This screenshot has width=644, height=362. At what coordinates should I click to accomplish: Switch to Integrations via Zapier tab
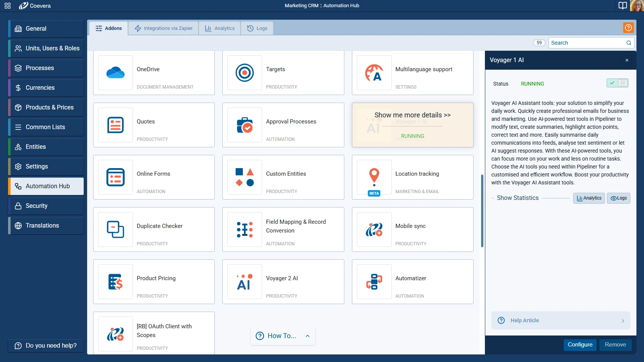(164, 28)
